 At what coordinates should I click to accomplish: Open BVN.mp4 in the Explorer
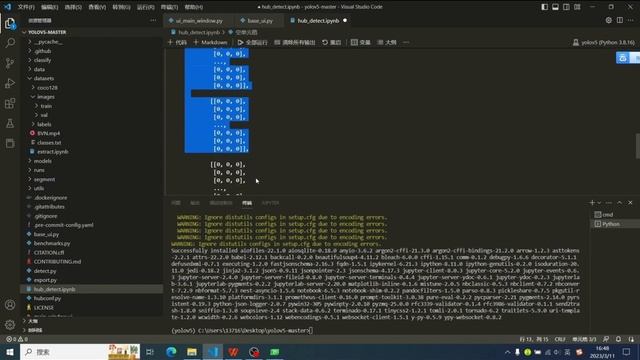click(x=49, y=133)
